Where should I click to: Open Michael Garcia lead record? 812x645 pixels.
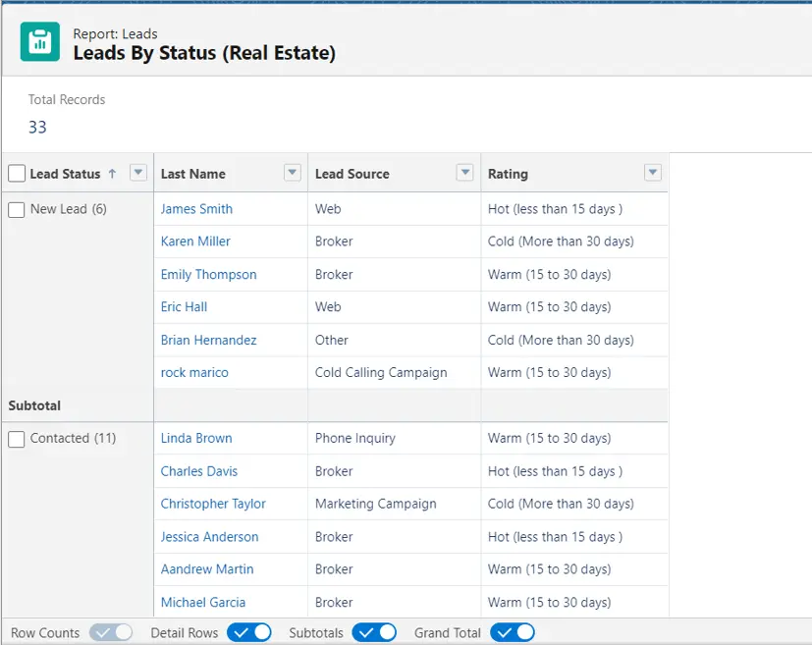[x=203, y=603]
